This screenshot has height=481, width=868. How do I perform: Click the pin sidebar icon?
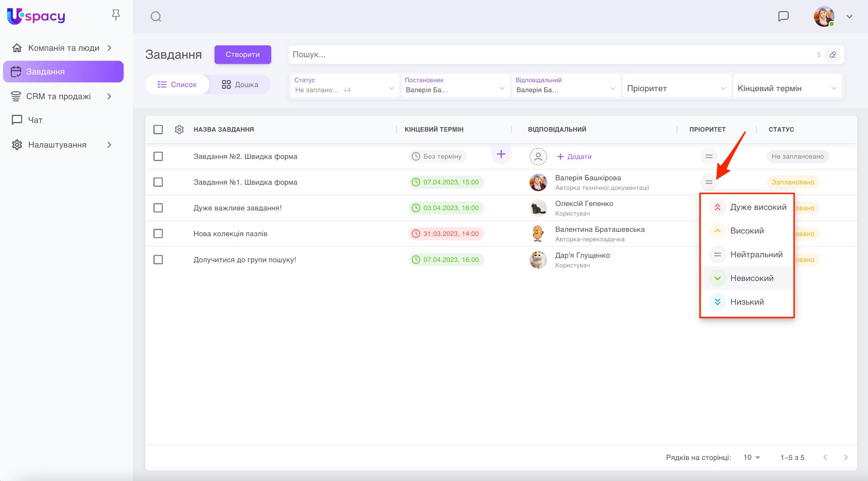tap(116, 15)
